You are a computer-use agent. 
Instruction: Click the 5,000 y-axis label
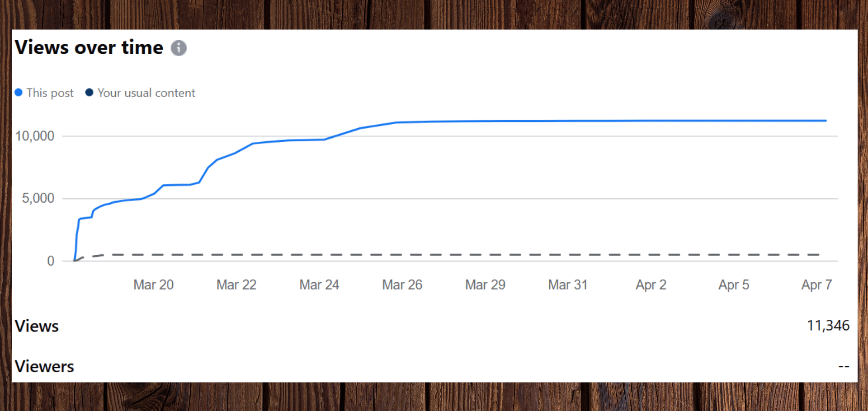[38, 198]
